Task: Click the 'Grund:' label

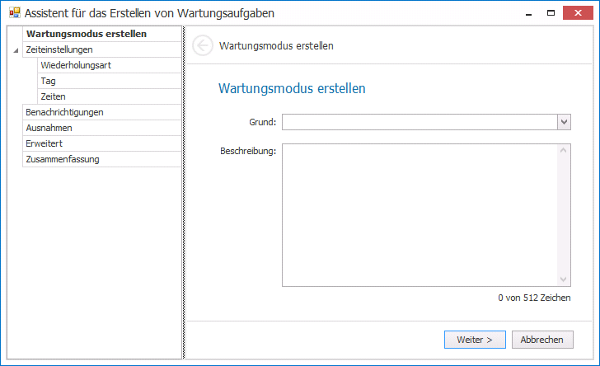Action: pos(262,122)
